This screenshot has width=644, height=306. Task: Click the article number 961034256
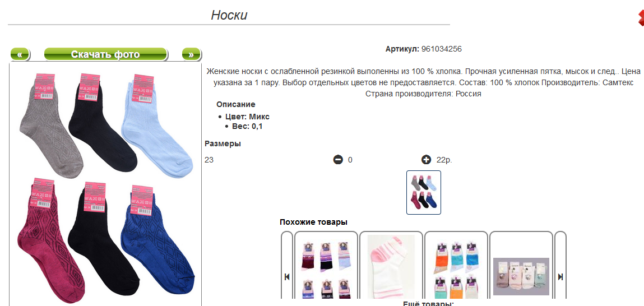click(x=442, y=49)
